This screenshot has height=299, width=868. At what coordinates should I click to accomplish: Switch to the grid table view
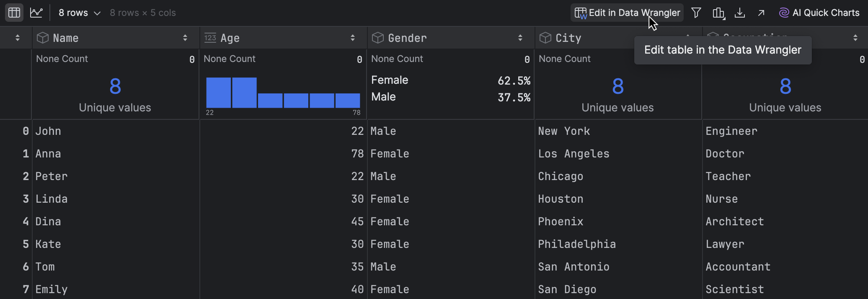pos(14,13)
